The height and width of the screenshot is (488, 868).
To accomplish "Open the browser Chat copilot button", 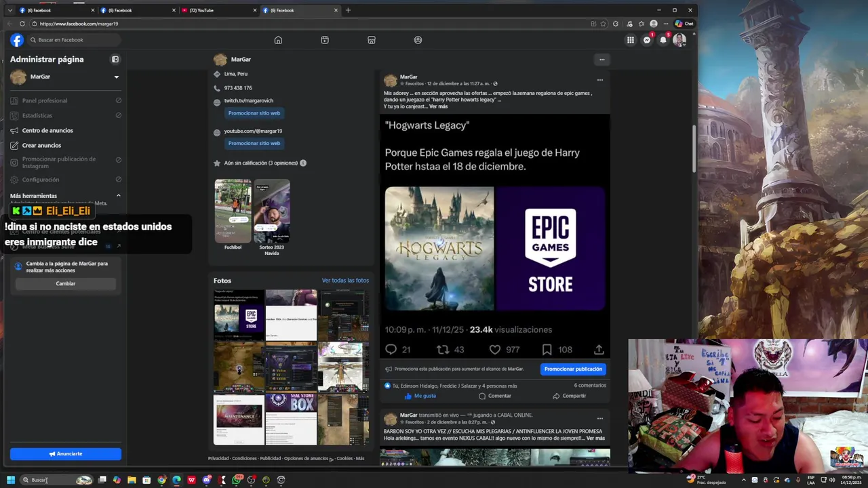I will (x=684, y=24).
